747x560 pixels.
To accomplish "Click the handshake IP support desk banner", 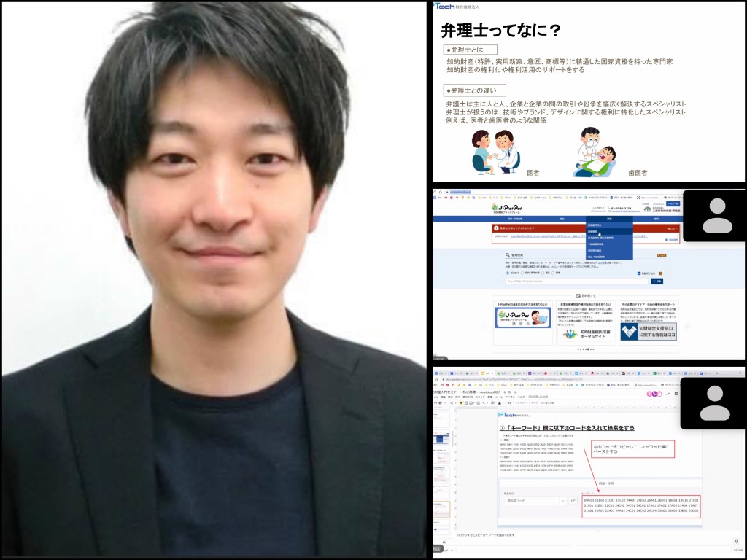I will tap(648, 332).
